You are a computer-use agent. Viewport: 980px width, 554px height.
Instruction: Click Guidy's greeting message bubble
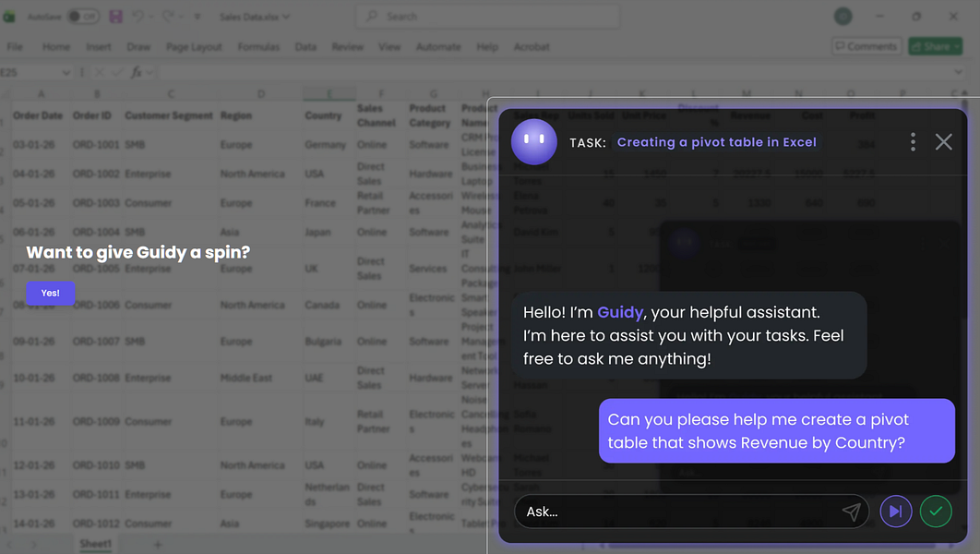click(x=688, y=335)
